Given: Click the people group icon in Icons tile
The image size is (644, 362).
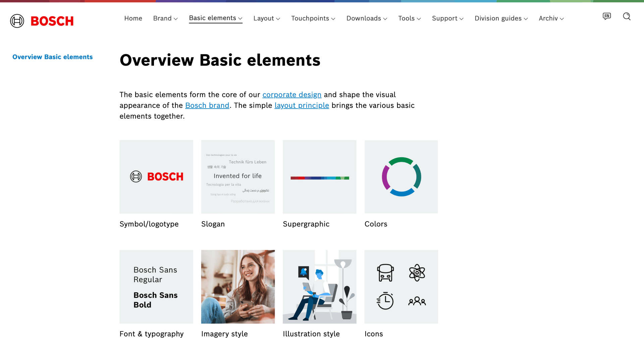Looking at the screenshot, I should (x=417, y=301).
